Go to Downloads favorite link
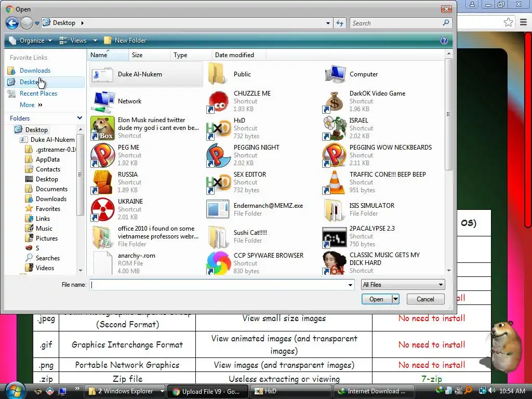Image resolution: width=532 pixels, height=399 pixels. coord(35,71)
